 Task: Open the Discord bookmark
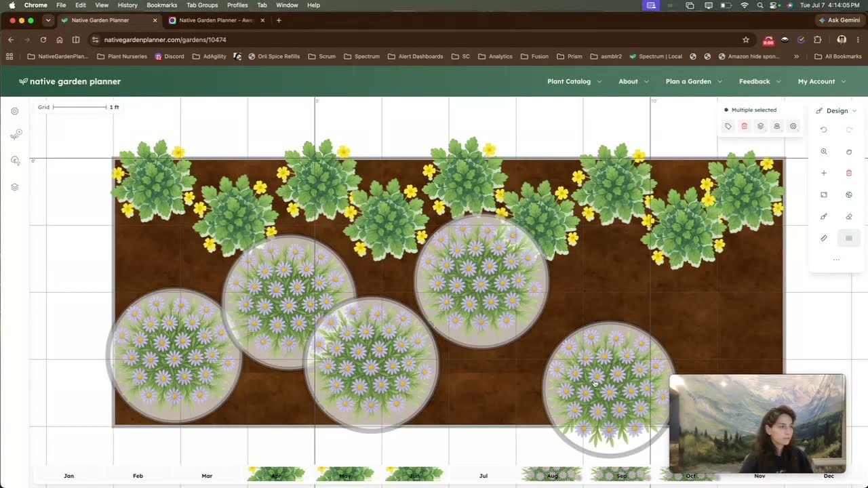(170, 56)
